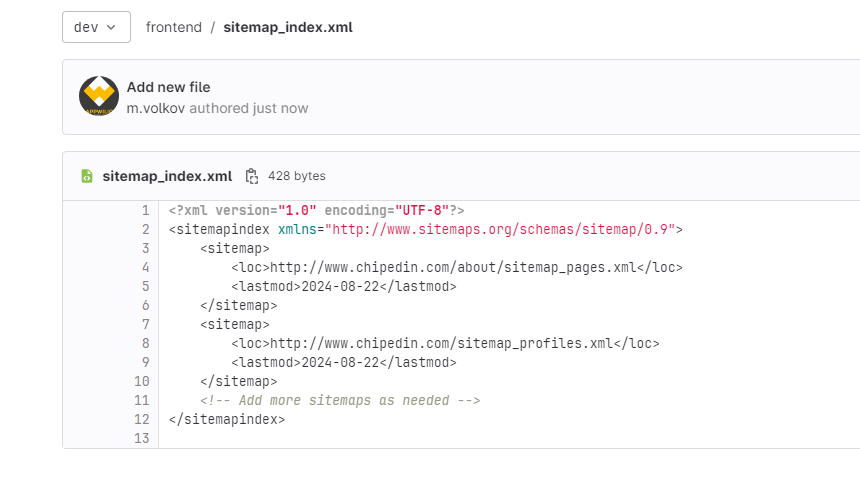The image size is (860, 478).
Task: Open the dev branch dropdown
Action: coord(96,27)
